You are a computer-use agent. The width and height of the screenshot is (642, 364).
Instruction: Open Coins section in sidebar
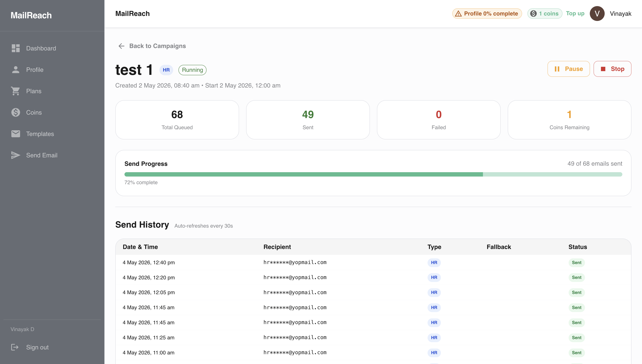[52, 113]
